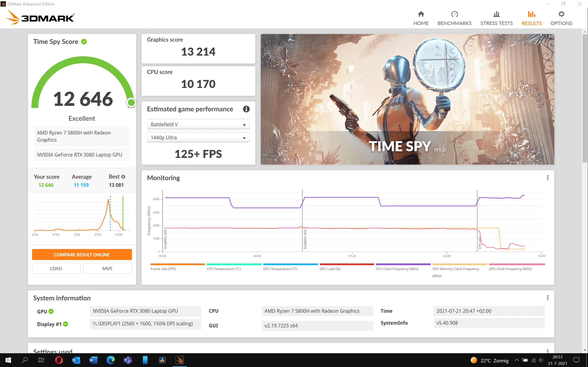Expand the 1440p Ultra resolution dropdown
Viewport: 588px width, 367px height.
click(x=198, y=138)
